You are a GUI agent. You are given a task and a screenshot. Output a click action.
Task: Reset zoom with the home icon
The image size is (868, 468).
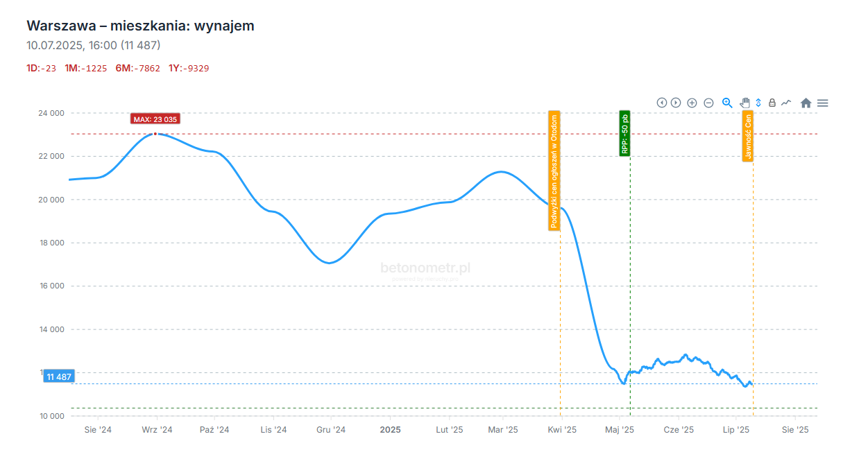pos(806,103)
